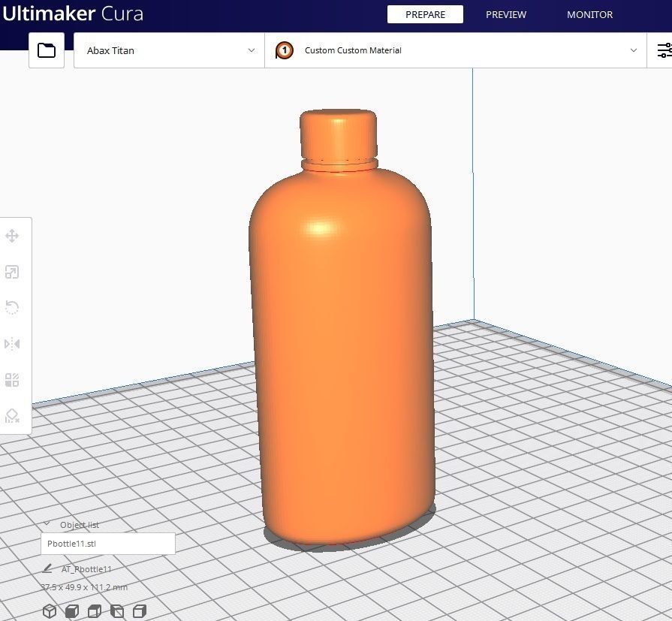Click model dimensions 37.5 x 49.9 x 111.2 mm
Screen dimensions: 672x621
tap(84, 587)
